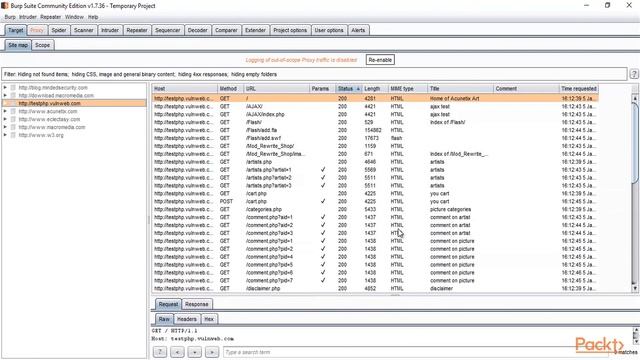Screen dimensions: 640x360
Task: Select the POST /cart.php row
Action: [376, 201]
